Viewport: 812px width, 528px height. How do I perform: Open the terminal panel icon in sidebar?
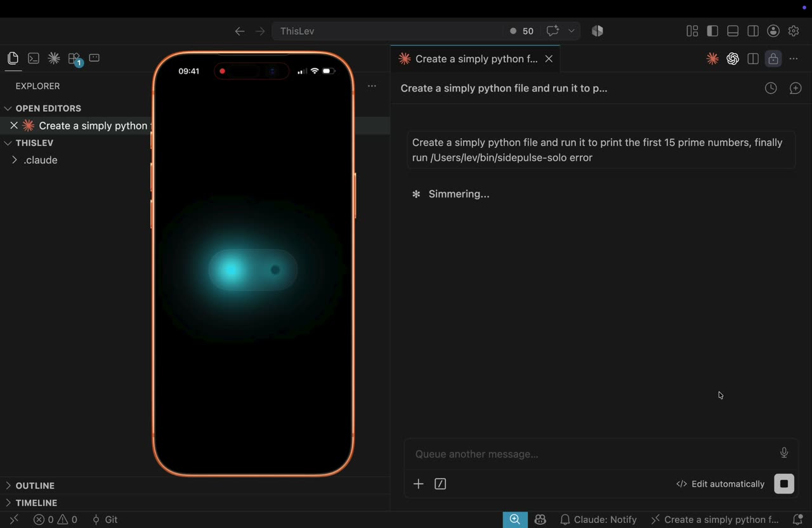34,58
